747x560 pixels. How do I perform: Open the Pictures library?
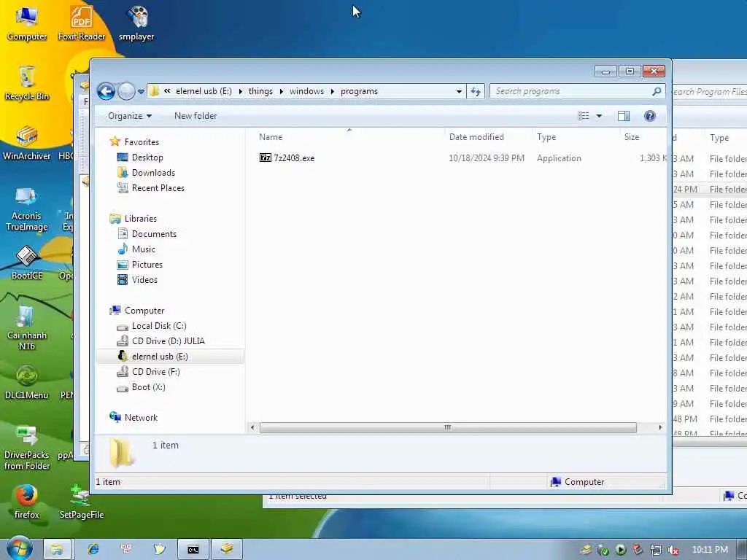[x=147, y=264]
